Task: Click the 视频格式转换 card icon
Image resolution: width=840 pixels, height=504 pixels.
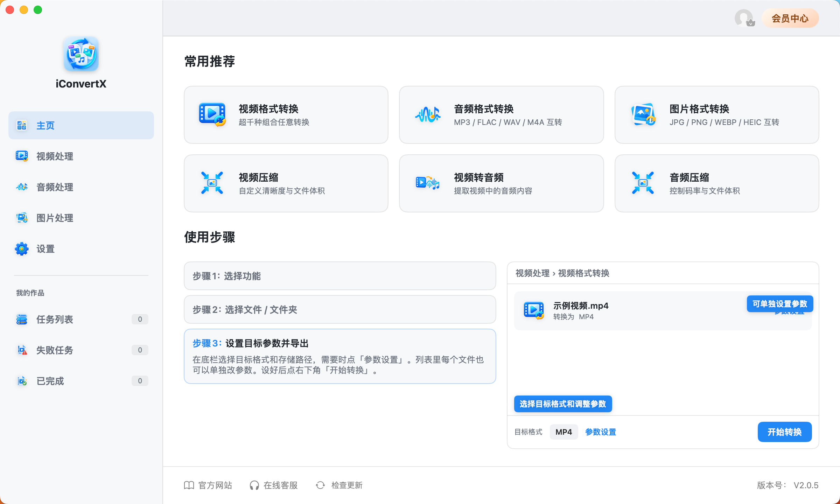Action: click(212, 114)
